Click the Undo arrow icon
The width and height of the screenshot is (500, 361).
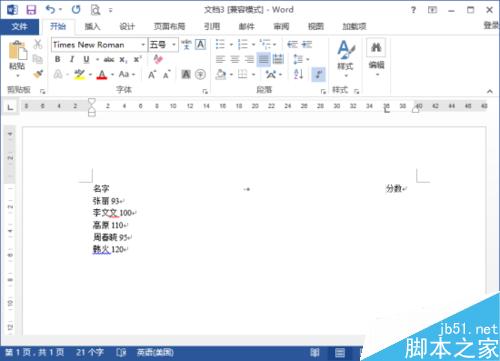coord(50,9)
